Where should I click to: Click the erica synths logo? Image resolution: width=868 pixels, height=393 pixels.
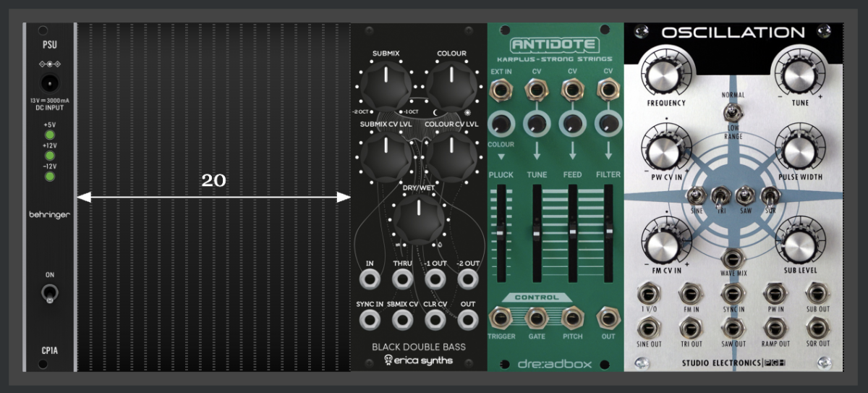click(x=419, y=360)
